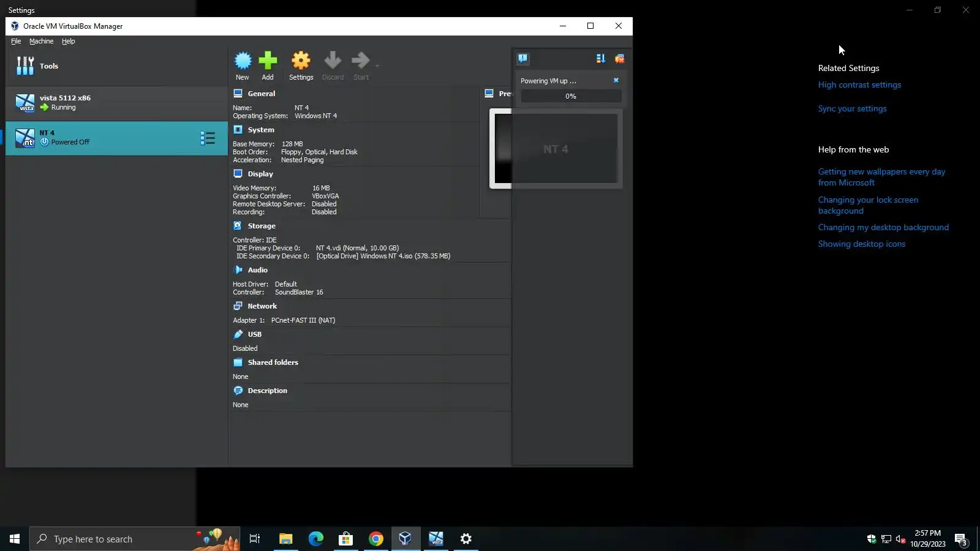Open the Help menu
Viewport: 980px width, 551px height.
tap(69, 42)
